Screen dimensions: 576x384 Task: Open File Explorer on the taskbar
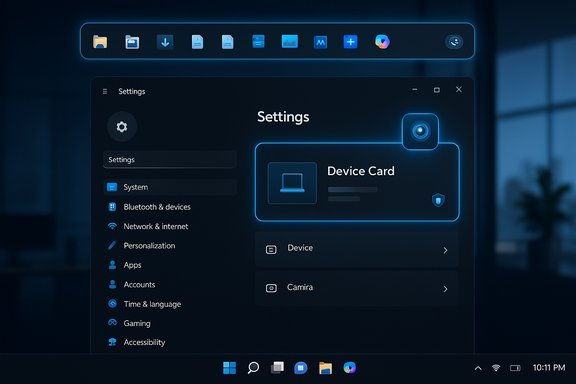coord(325,368)
